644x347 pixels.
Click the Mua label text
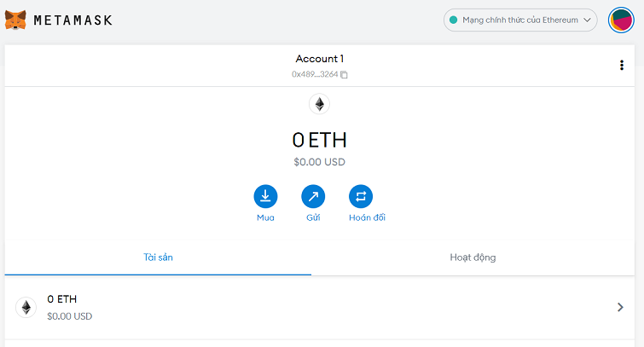[265, 217]
